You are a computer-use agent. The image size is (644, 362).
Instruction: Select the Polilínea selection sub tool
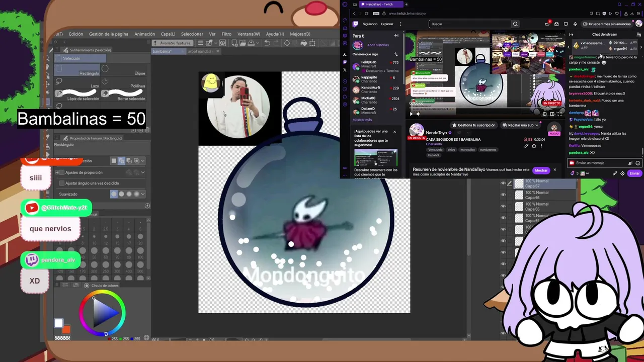point(123,82)
